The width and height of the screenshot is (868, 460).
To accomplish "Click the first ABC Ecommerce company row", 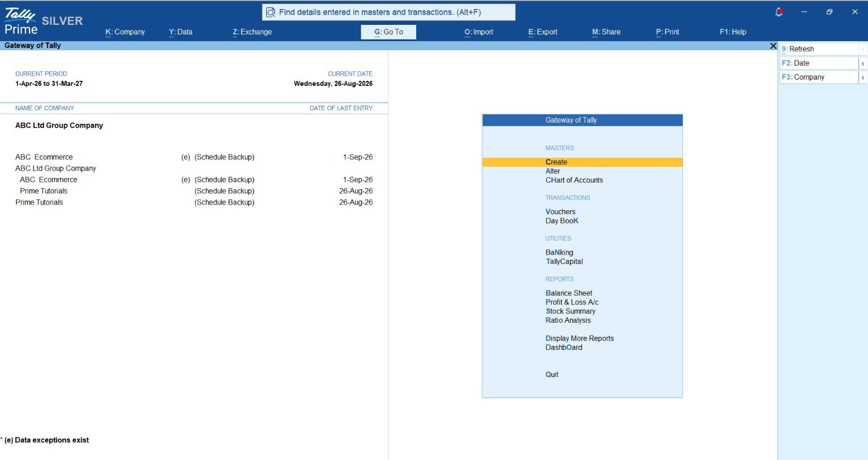I will tap(194, 157).
